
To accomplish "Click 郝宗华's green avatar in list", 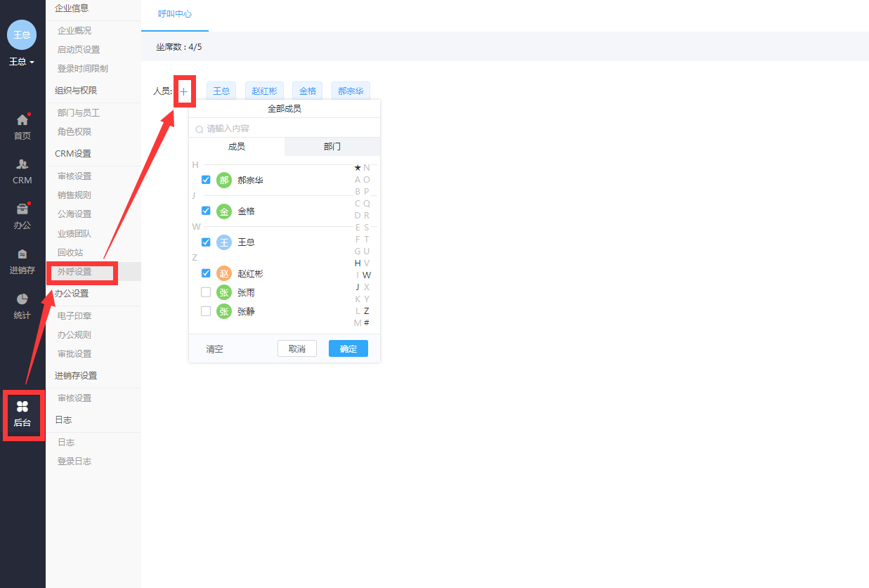I will click(x=224, y=180).
